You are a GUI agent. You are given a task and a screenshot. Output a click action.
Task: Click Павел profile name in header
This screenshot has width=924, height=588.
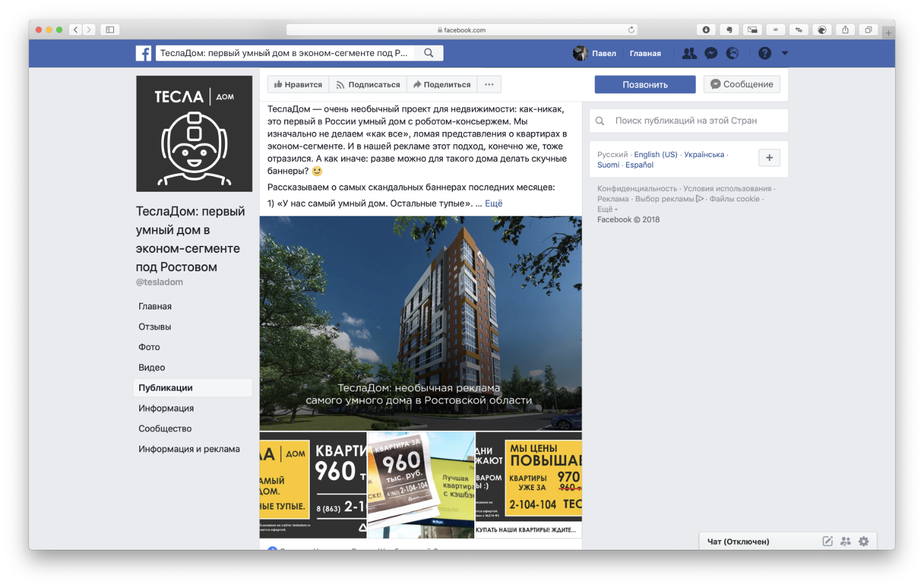click(x=604, y=54)
